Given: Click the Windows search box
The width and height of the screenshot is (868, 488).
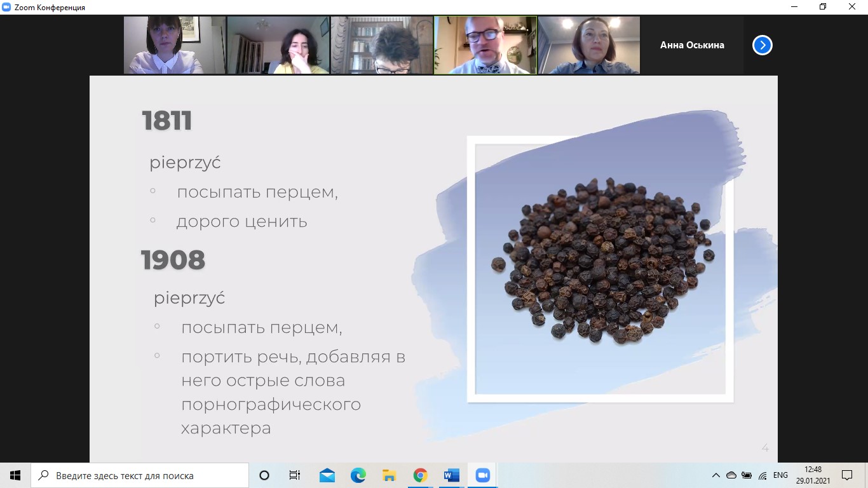Looking at the screenshot, I should tap(140, 475).
